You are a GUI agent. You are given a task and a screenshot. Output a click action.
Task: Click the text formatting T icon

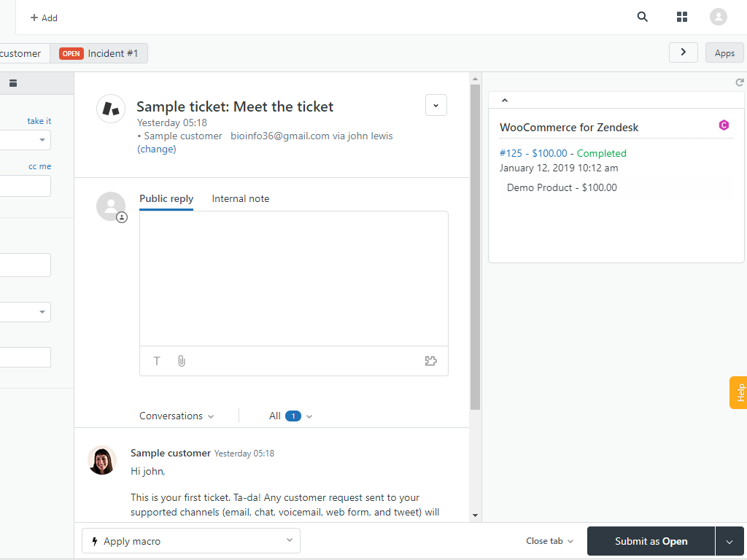pos(157,361)
